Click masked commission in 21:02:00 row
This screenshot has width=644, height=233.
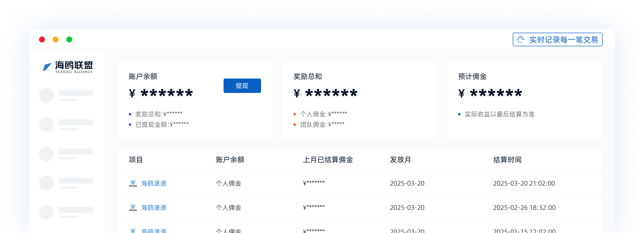[x=314, y=183]
